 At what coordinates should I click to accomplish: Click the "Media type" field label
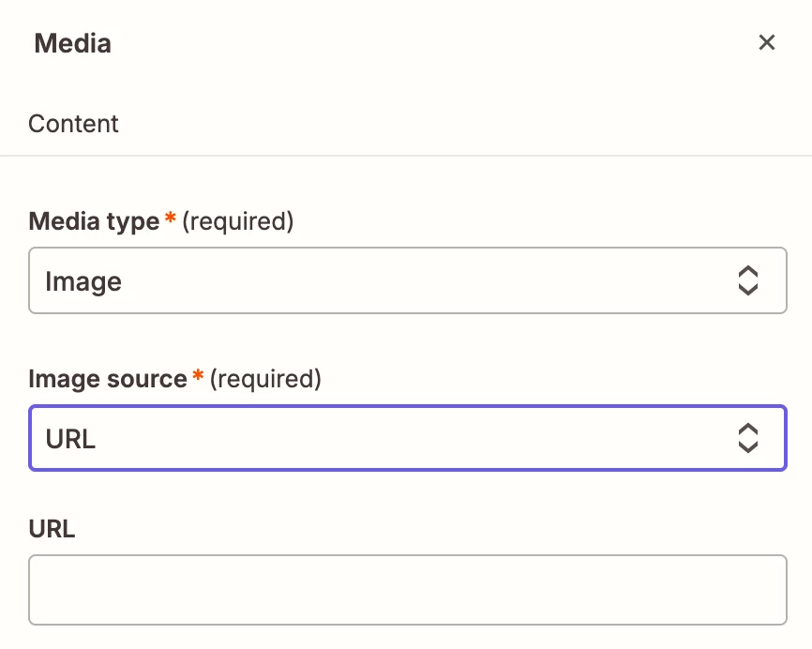coord(94,221)
